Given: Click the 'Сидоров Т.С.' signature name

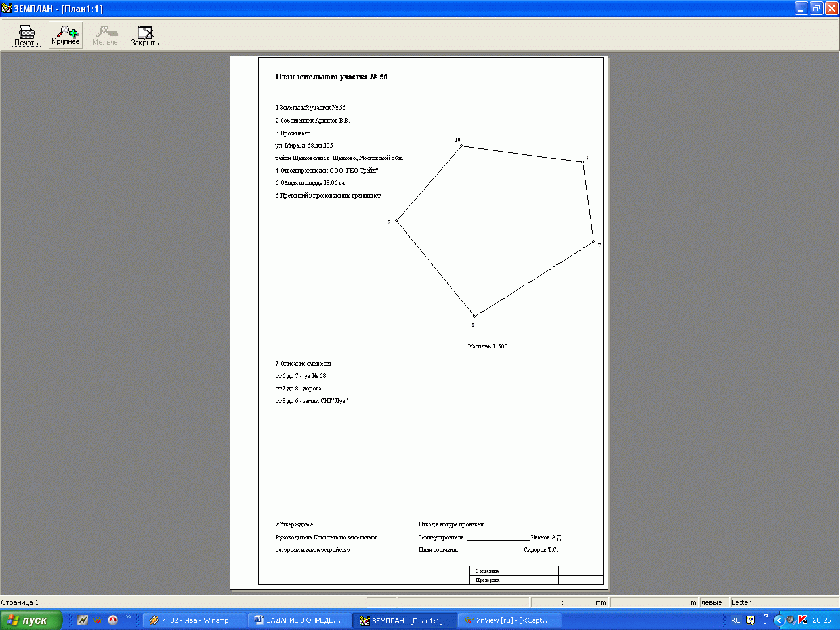Looking at the screenshot, I should tap(541, 549).
